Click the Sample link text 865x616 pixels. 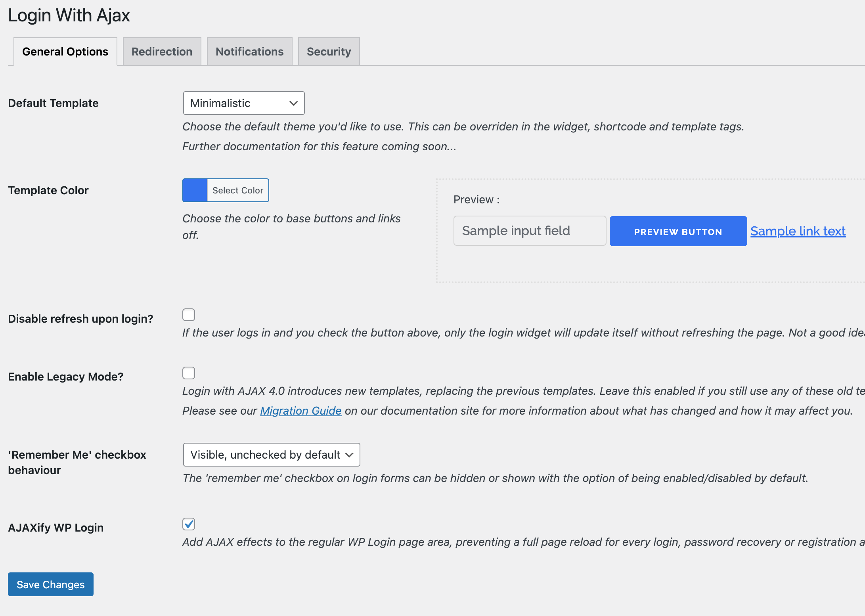pos(798,231)
